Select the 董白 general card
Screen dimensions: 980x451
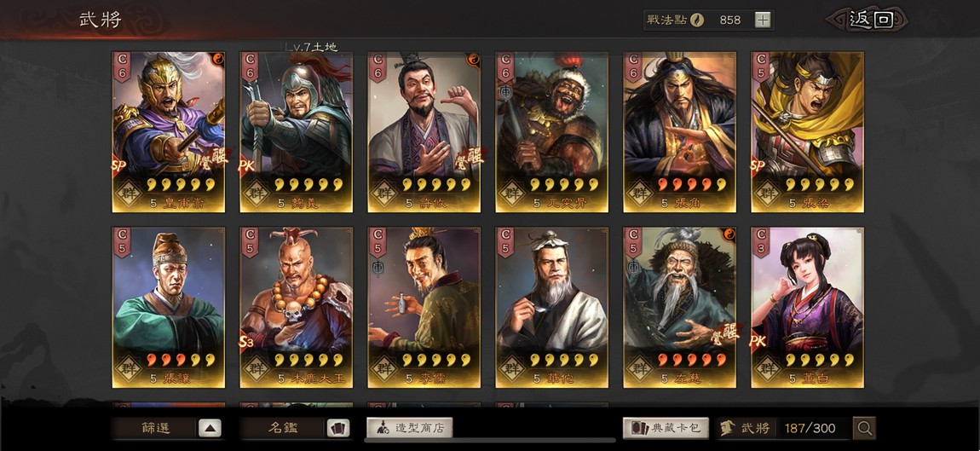(808, 307)
